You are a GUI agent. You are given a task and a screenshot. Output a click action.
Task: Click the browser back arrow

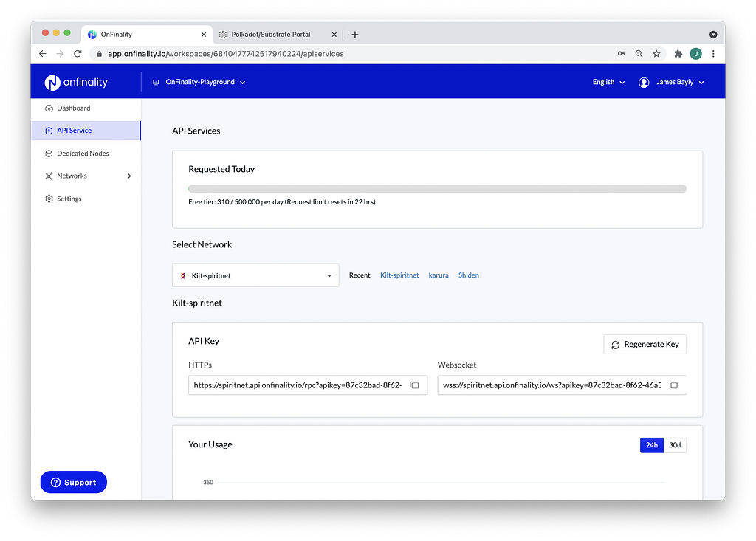(42, 54)
